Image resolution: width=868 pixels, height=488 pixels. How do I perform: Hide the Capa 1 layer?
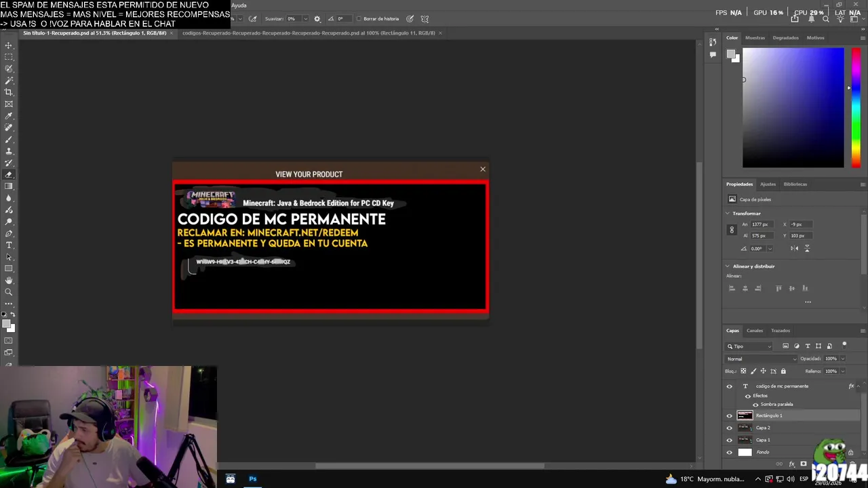(730, 440)
